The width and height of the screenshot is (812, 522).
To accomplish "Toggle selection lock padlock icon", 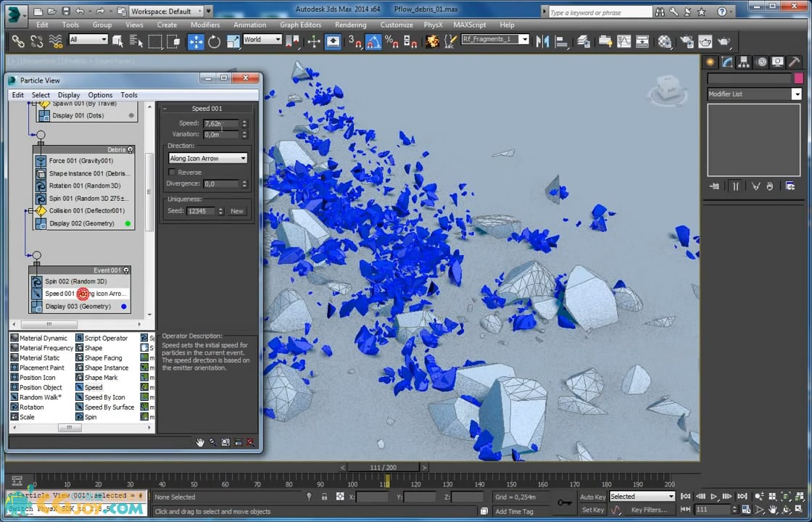I will coord(324,497).
